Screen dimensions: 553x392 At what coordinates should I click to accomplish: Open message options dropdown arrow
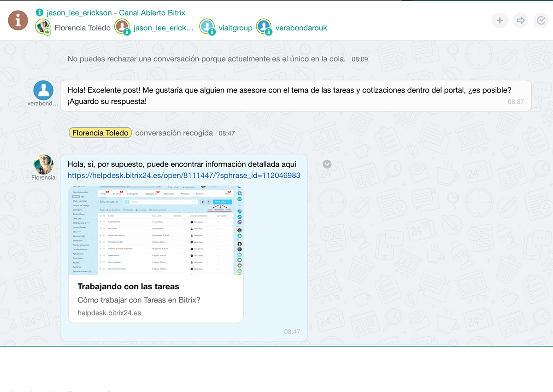click(x=327, y=164)
